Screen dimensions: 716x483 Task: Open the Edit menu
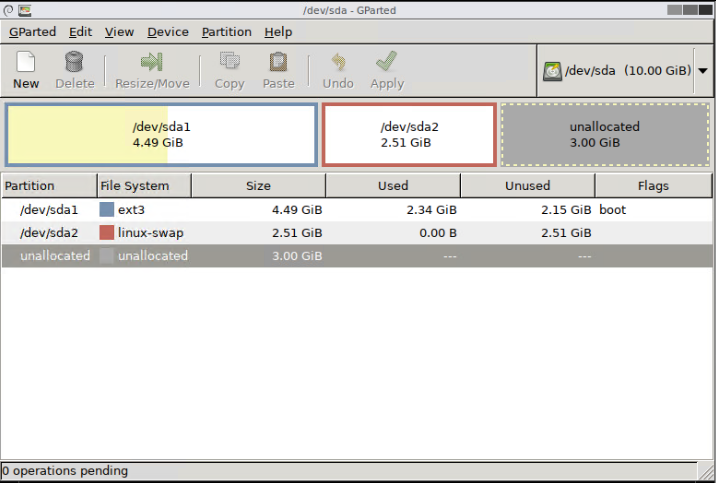(x=80, y=32)
